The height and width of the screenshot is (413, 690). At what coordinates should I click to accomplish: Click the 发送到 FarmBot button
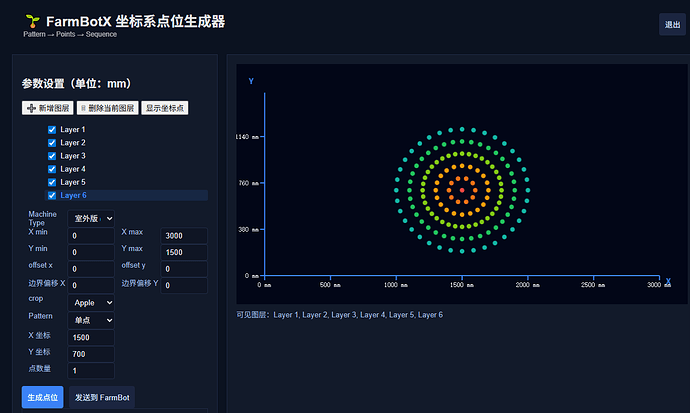point(102,397)
